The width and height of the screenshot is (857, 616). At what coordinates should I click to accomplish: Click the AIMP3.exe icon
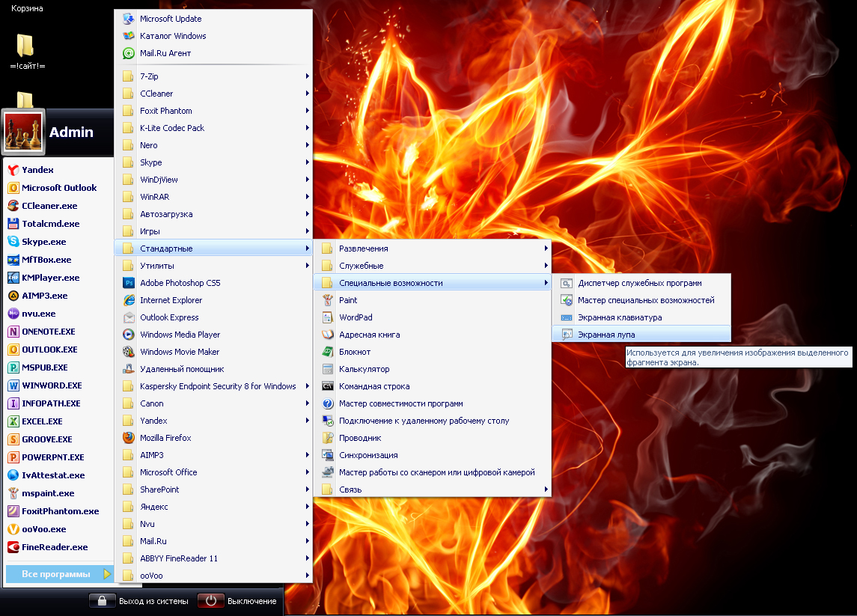(13, 296)
